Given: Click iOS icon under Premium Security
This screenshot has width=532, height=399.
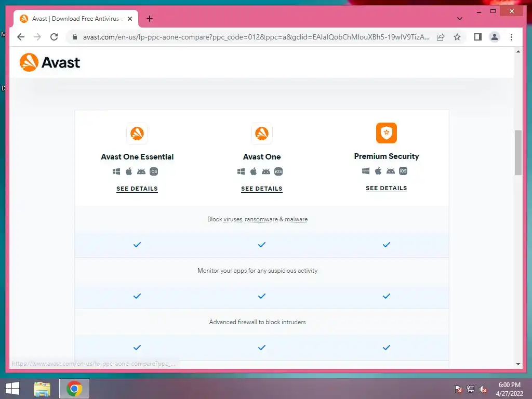Looking at the screenshot, I should 403,171.
